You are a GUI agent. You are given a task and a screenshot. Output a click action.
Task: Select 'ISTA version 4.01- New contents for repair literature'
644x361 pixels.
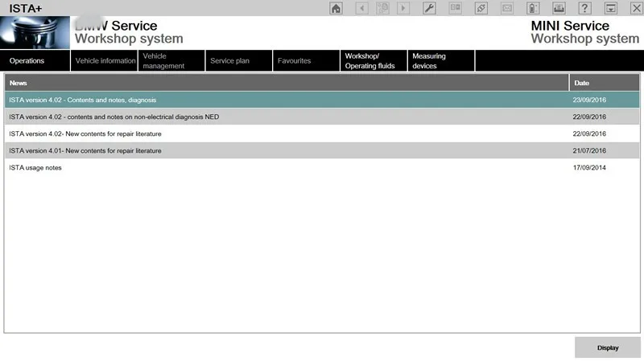(322, 150)
